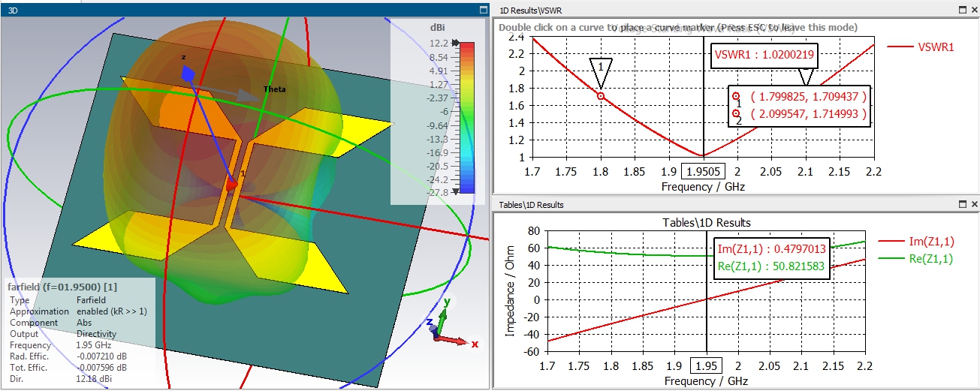Viewport: 980px width, 391px height.
Task: Click the 1.95 frequency marker box in impedance plot
Action: click(x=706, y=365)
